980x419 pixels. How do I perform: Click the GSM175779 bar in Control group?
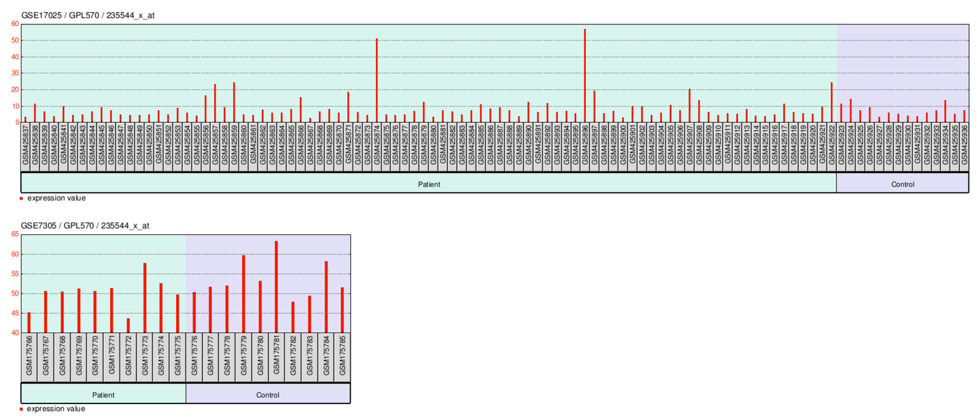[243, 294]
